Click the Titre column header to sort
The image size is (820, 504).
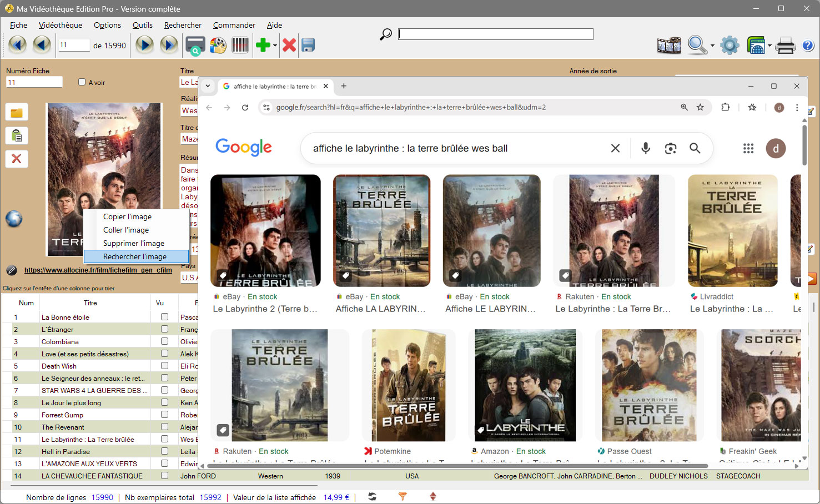pos(90,303)
